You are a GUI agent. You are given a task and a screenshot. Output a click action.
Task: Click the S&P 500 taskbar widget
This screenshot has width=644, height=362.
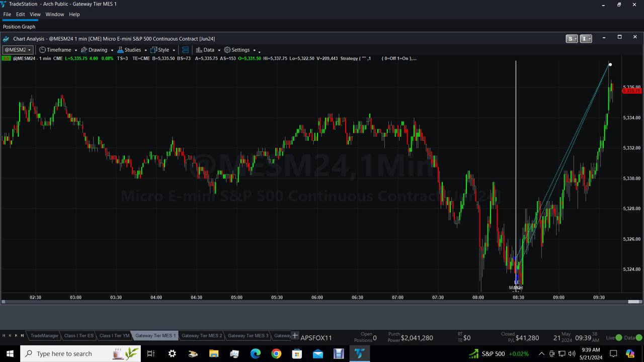tap(499, 353)
